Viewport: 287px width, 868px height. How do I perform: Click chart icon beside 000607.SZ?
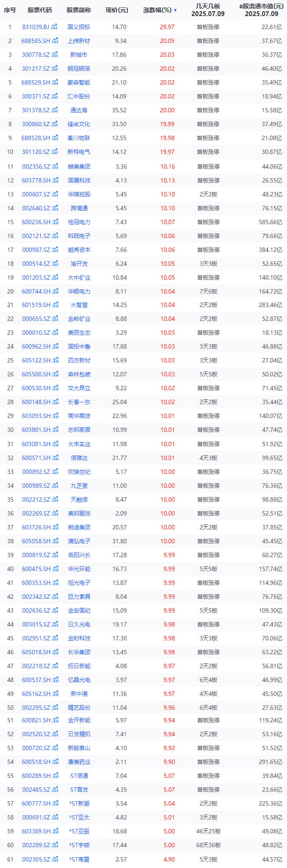click(54, 194)
